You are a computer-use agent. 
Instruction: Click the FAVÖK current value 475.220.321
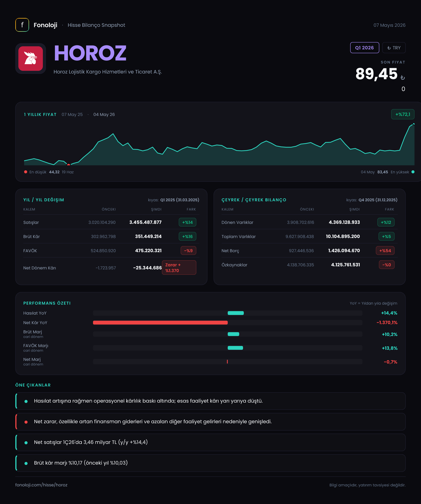click(148, 250)
